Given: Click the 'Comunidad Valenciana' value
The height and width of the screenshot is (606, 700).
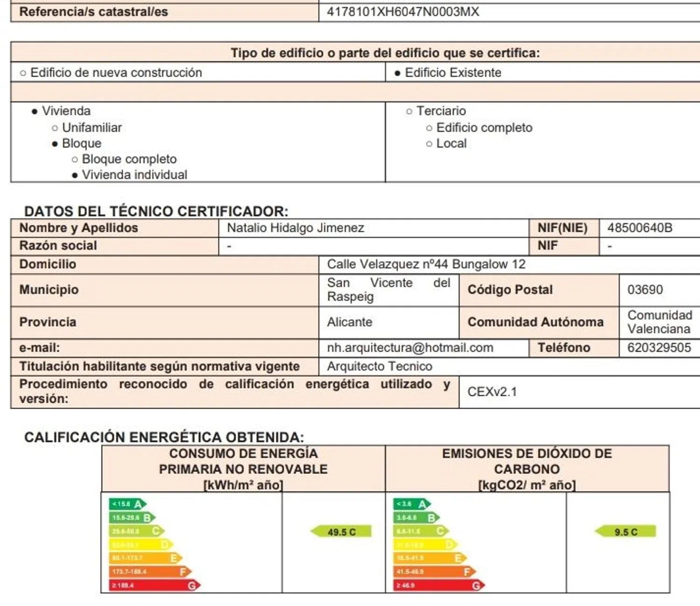Looking at the screenshot, I should click(x=660, y=322).
